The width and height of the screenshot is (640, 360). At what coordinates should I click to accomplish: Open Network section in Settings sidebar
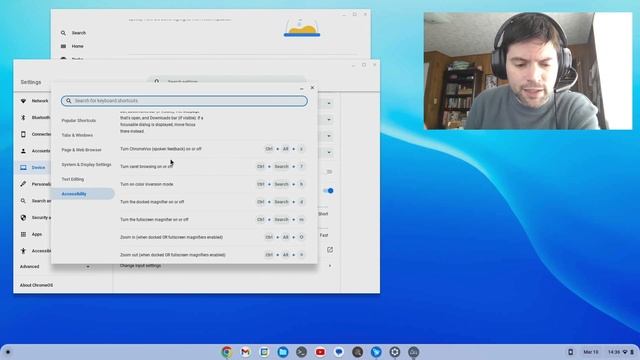click(x=35, y=101)
